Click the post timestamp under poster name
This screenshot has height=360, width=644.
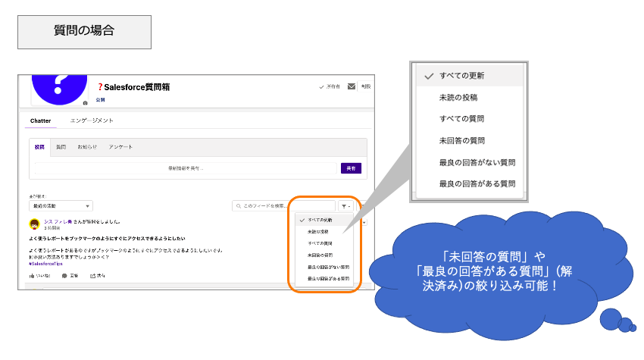pos(52,227)
